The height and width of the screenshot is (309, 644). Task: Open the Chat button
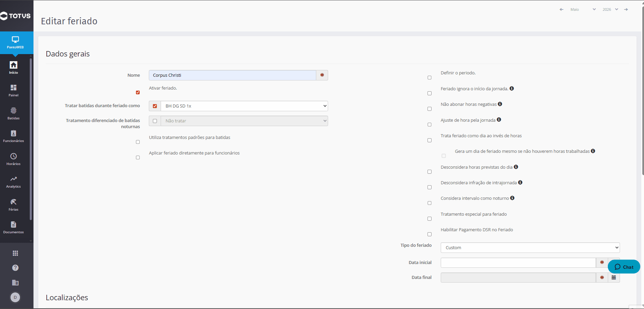tap(624, 267)
